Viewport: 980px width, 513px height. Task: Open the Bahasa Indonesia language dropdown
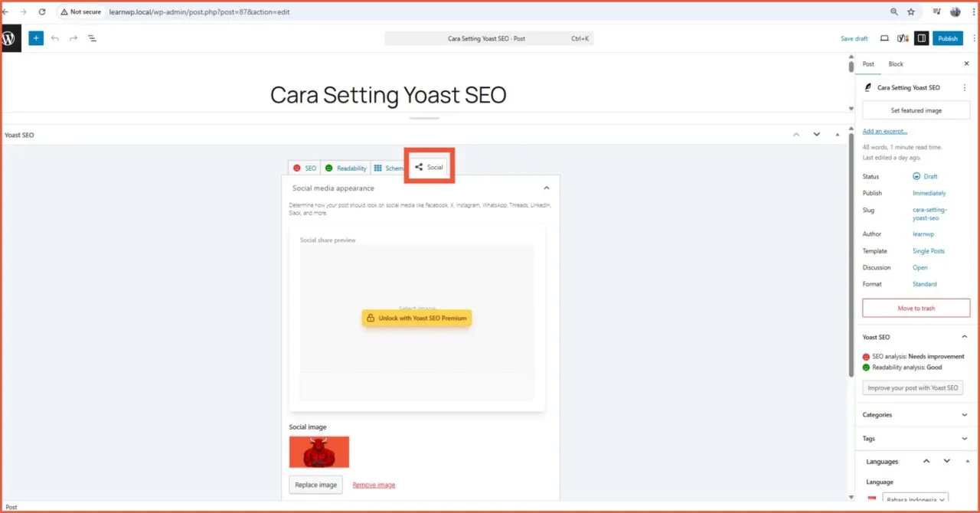(x=914, y=499)
